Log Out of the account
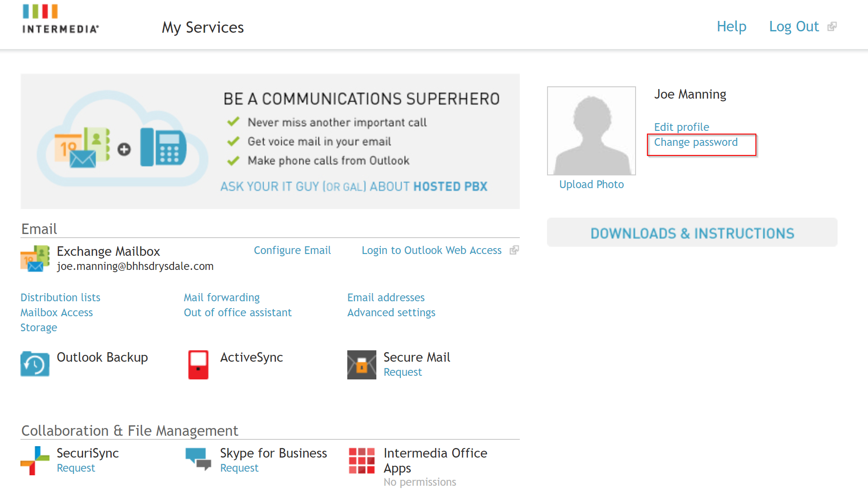This screenshot has height=503, width=868. [x=794, y=26]
